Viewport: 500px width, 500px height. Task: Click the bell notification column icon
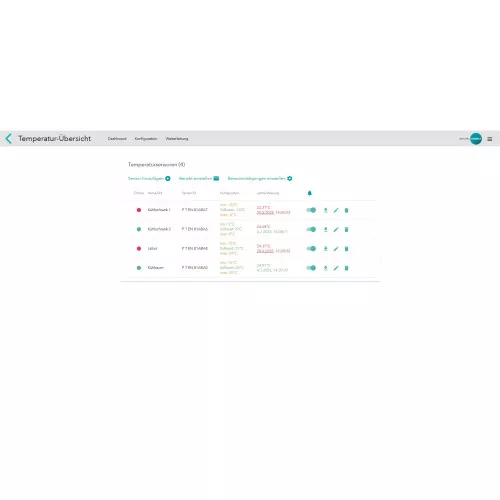(310, 193)
